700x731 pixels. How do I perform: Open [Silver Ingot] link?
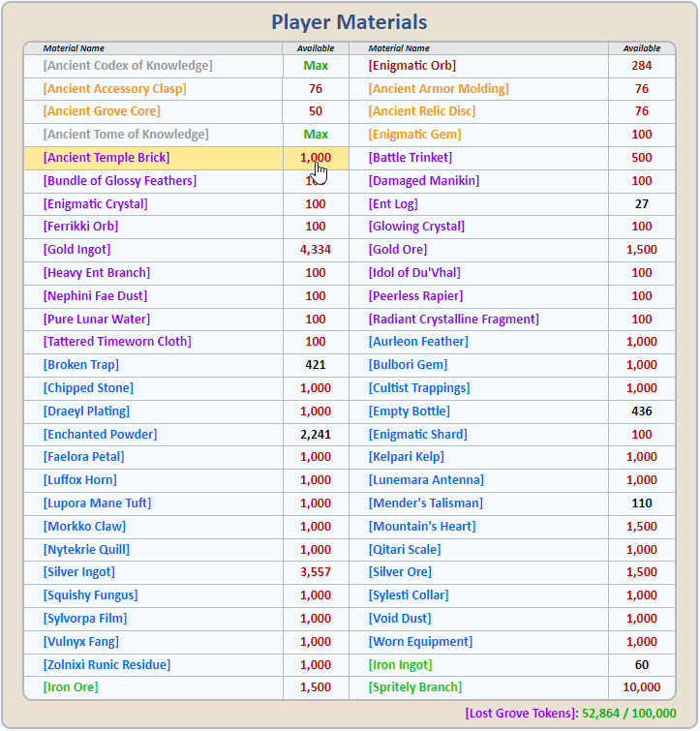pos(78,574)
